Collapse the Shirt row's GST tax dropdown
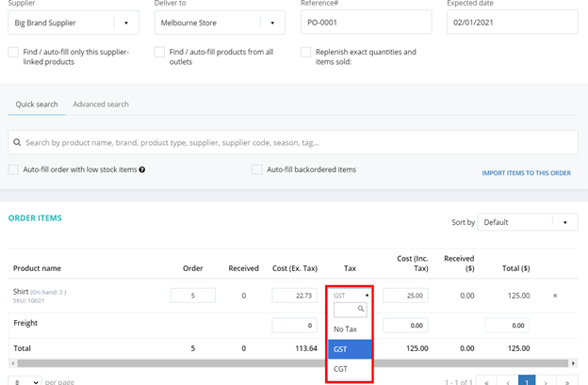 350,296
